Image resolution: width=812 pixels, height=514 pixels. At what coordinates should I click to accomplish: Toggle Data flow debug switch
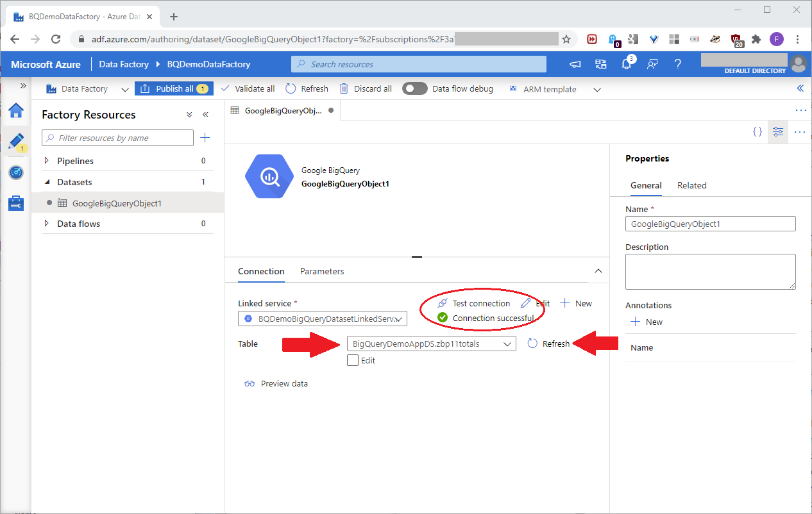coord(415,88)
